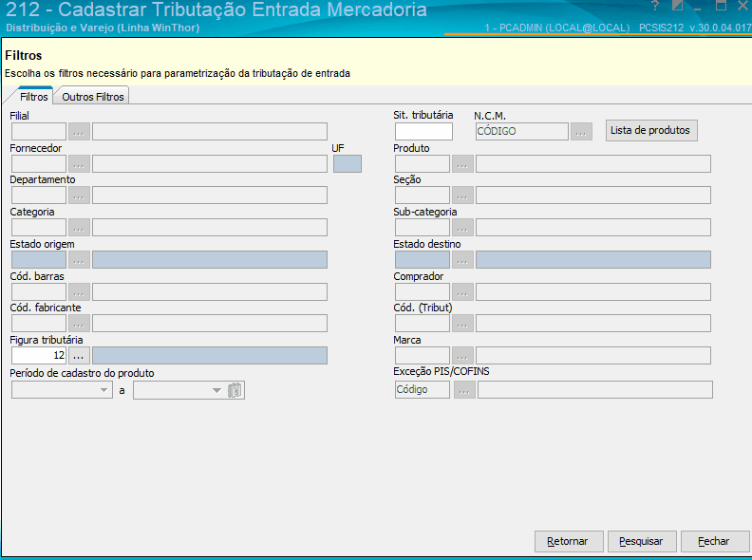Viewport: 752px width, 560px height.
Task: Open the Estado origem lookup ellipsis button
Action: [79, 260]
